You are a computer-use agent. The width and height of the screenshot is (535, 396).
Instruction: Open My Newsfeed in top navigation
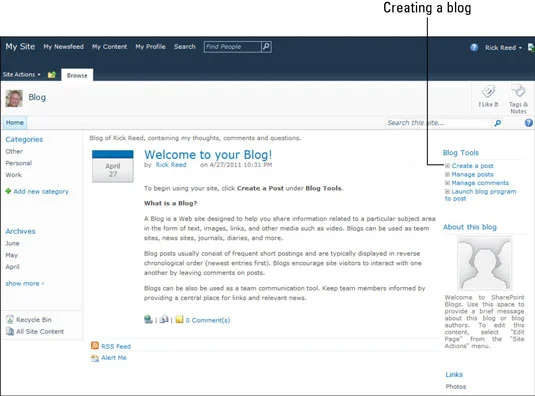(x=63, y=47)
